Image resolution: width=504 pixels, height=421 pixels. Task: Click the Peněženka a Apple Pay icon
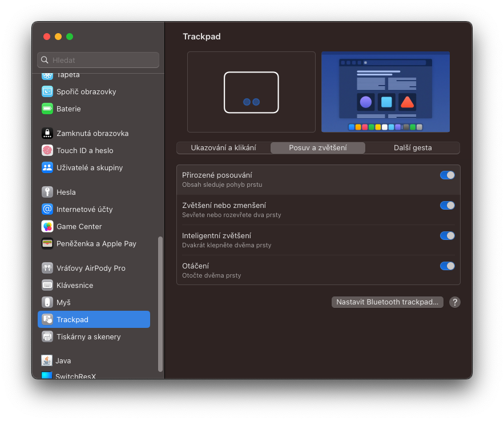47,243
